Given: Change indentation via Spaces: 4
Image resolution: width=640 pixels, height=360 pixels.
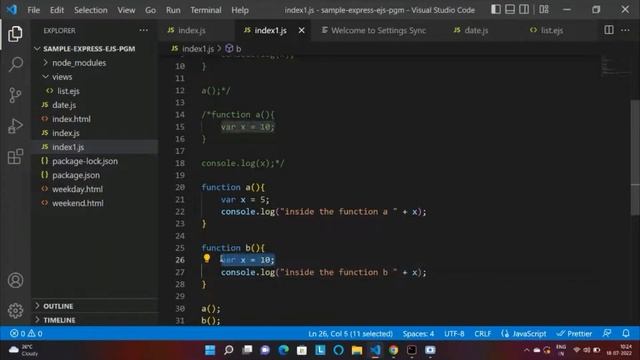Looking at the screenshot, I should click(x=418, y=333).
